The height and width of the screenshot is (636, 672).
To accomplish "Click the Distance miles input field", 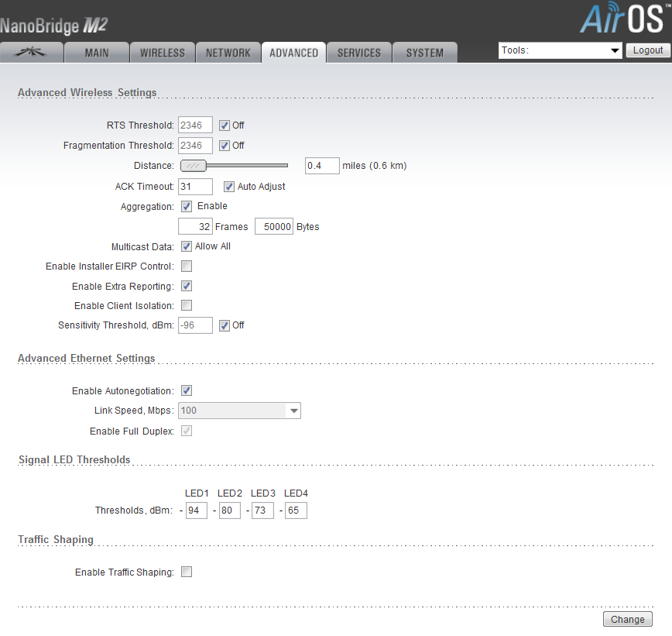I will click(322, 166).
